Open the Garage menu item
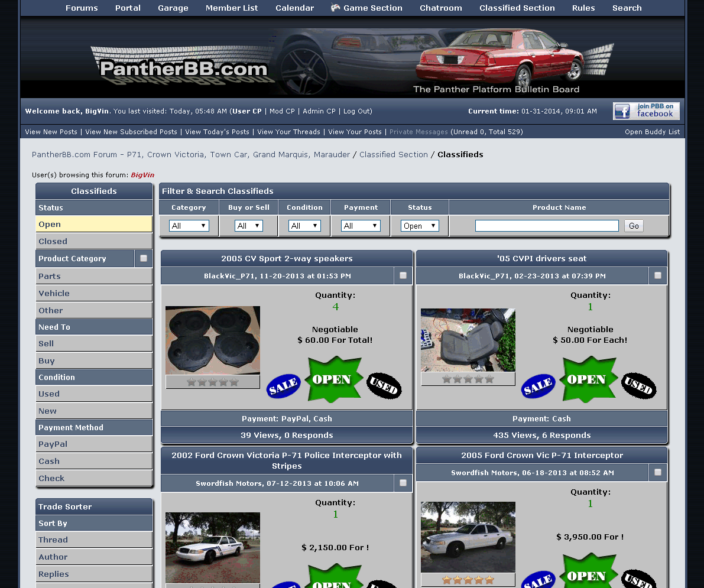 173,8
